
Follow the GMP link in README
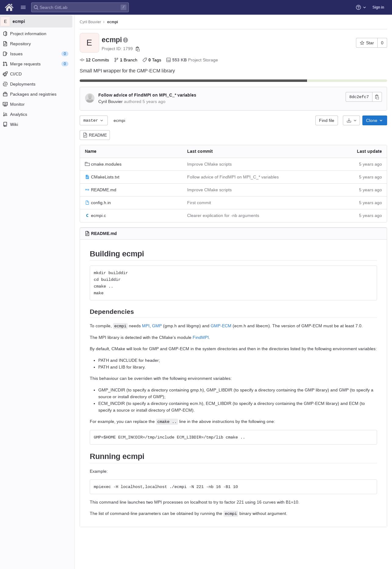[157, 326]
